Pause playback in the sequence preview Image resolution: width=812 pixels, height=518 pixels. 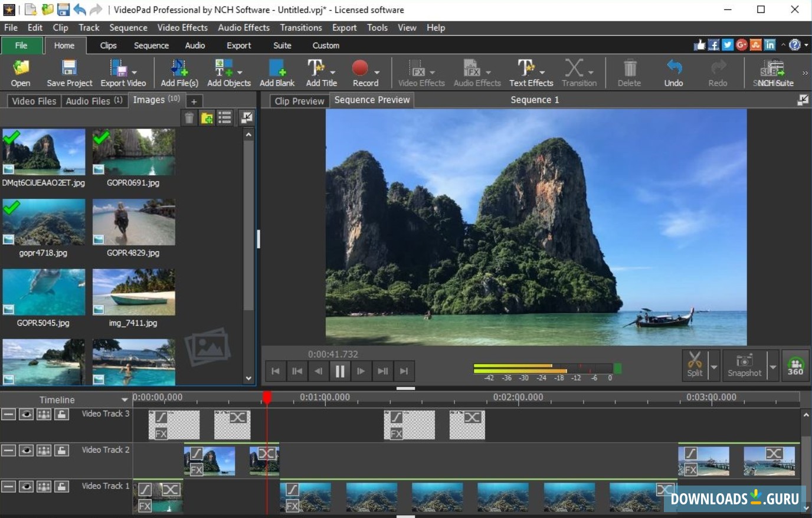tap(340, 371)
